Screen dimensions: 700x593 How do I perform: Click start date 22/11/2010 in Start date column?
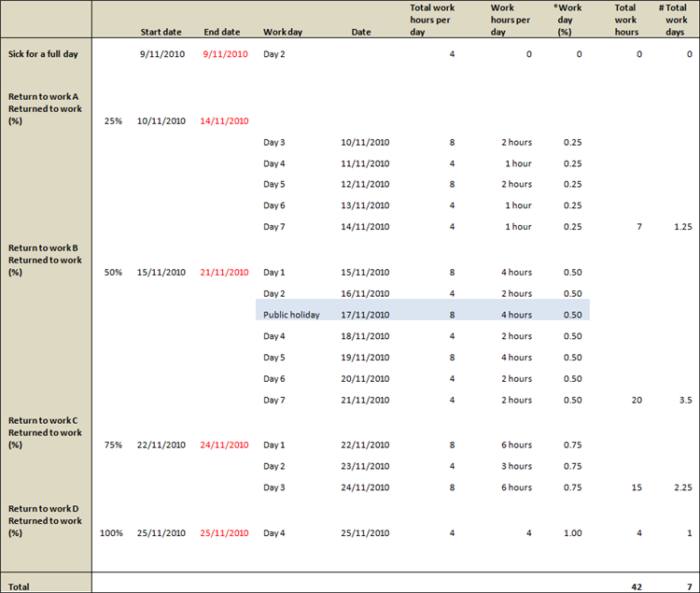pyautogui.click(x=161, y=445)
